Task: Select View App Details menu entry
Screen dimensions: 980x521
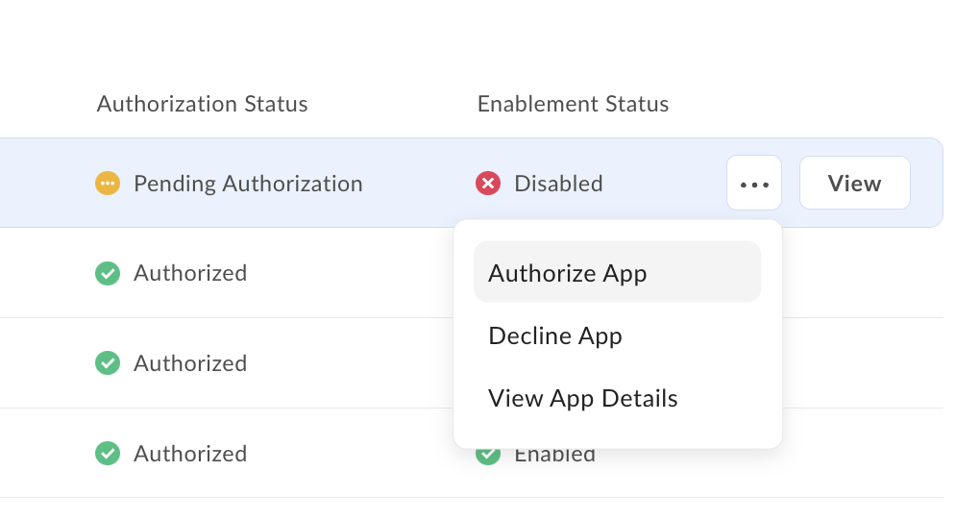Action: [x=583, y=398]
